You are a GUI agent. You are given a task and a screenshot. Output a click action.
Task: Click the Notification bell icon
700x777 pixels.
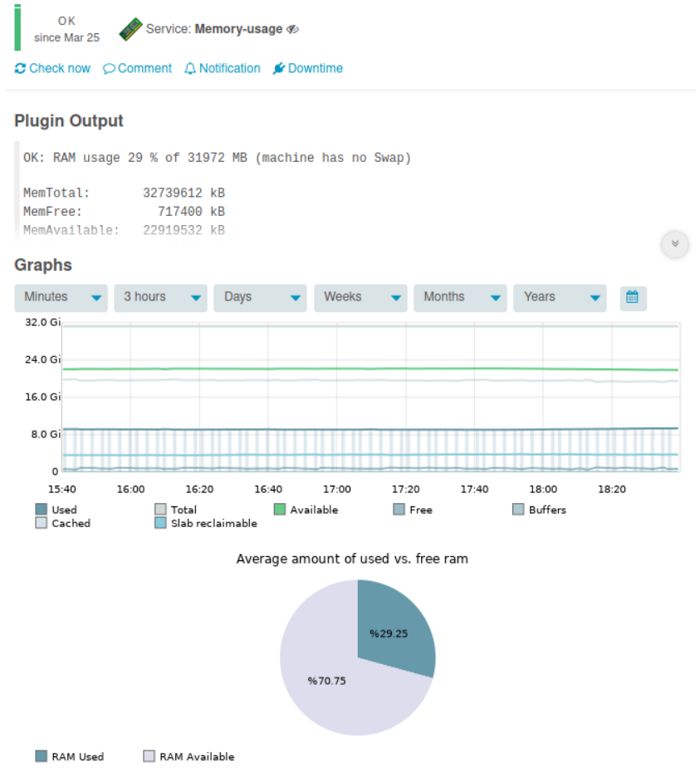(x=190, y=69)
